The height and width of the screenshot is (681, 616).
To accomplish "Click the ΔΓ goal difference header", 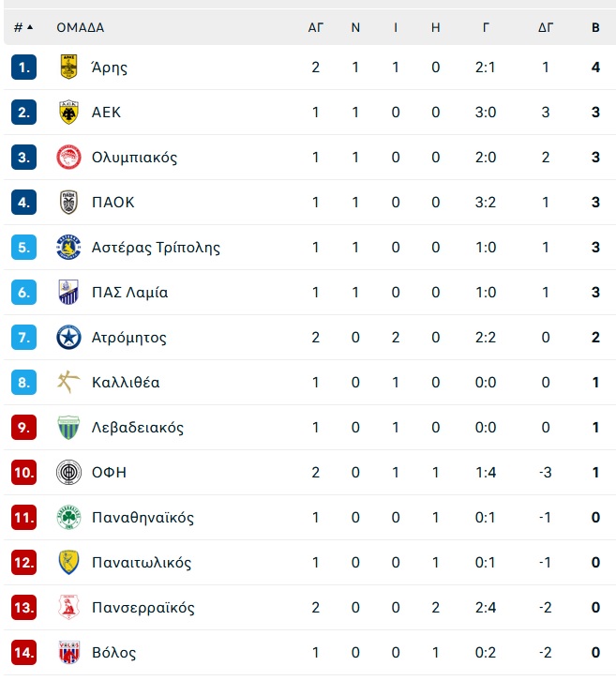I will (546, 28).
